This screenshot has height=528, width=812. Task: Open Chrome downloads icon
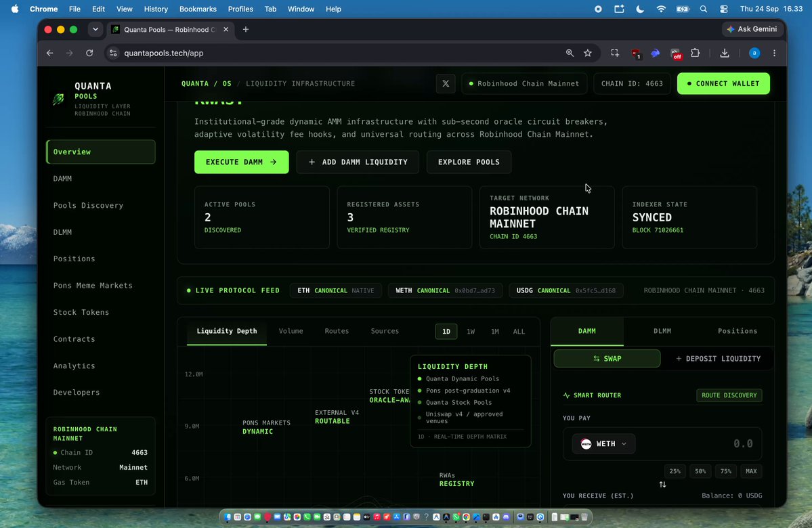(x=725, y=53)
